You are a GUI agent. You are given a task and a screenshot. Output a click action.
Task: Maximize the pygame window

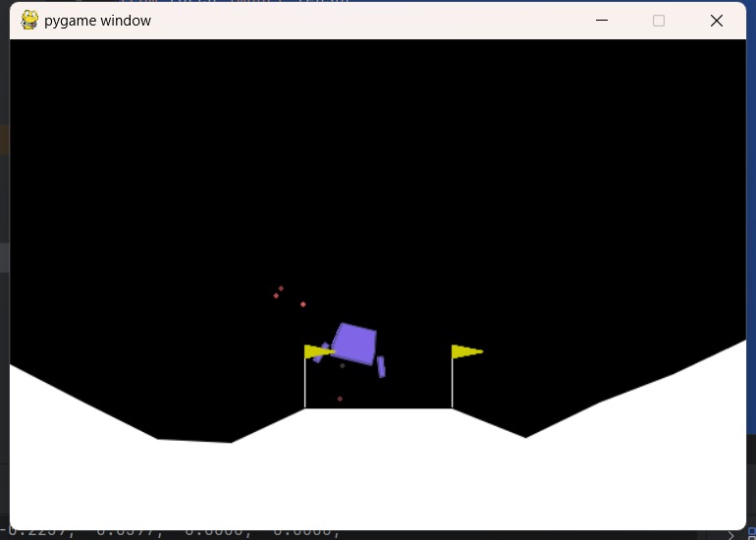coord(659,21)
